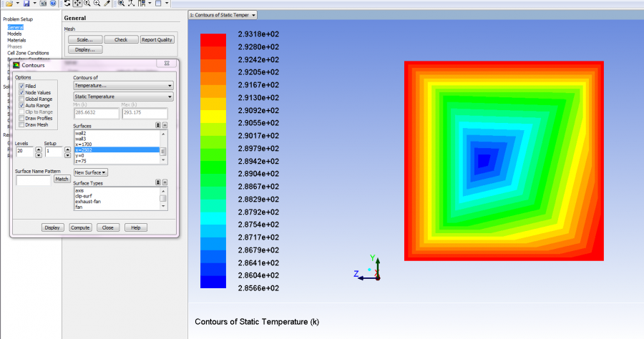Decrease Levels with the down arrow
644x339 pixels.
pos(39,155)
